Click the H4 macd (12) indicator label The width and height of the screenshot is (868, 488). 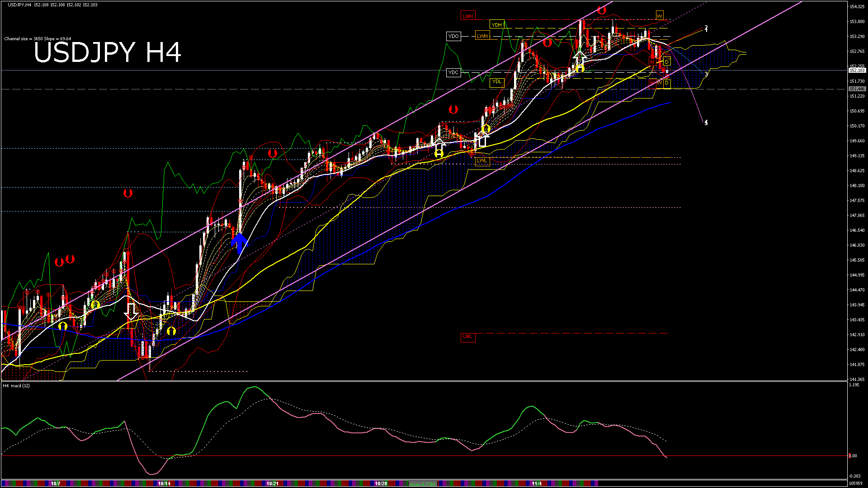(x=17, y=385)
